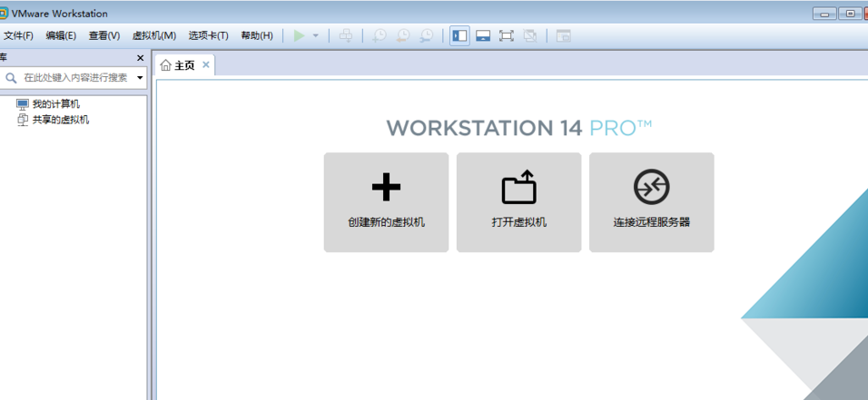
Task: Click the green power-on play button
Action: pyautogui.click(x=299, y=36)
